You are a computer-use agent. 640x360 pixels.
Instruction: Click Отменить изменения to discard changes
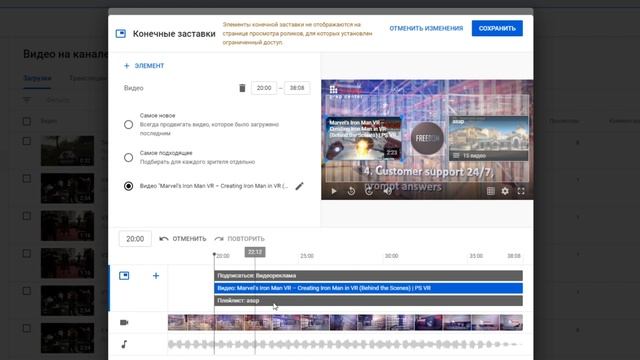click(426, 28)
